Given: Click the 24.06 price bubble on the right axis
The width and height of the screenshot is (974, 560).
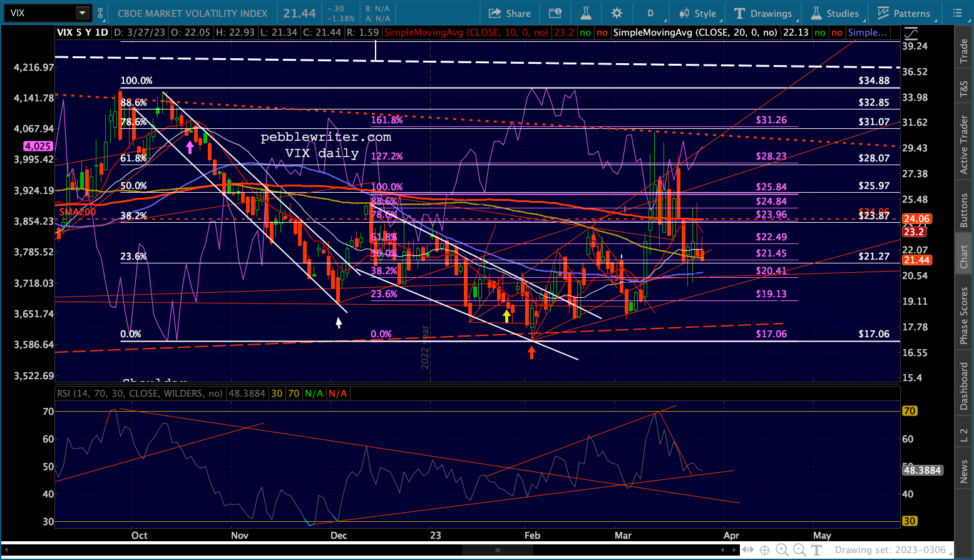Looking at the screenshot, I should [x=916, y=219].
